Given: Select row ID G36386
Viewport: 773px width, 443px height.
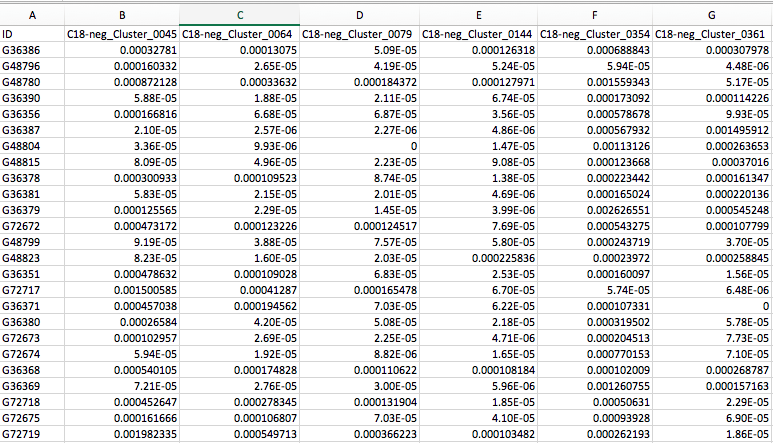Looking at the screenshot, I should 32,50.
